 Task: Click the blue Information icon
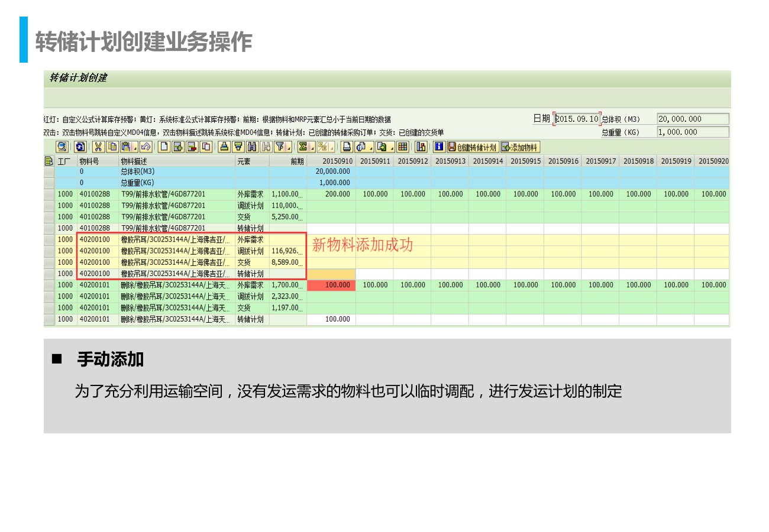click(x=439, y=147)
